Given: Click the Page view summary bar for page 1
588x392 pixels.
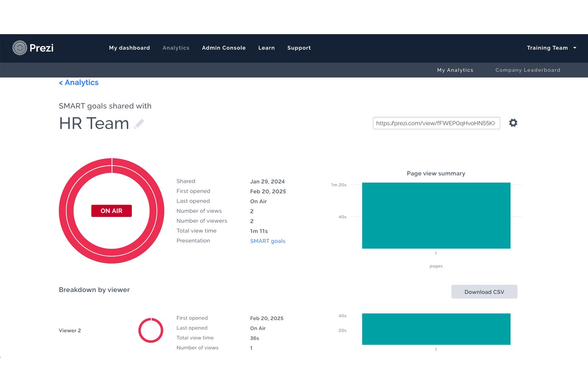Looking at the screenshot, I should (436, 216).
